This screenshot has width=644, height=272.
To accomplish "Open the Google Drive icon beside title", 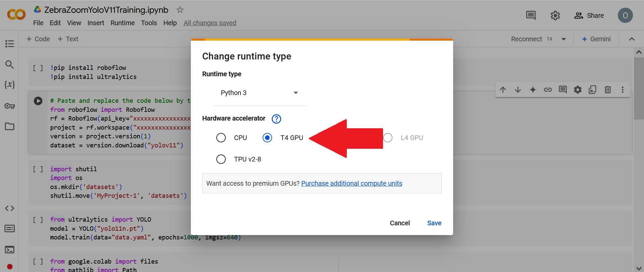I will (x=38, y=9).
